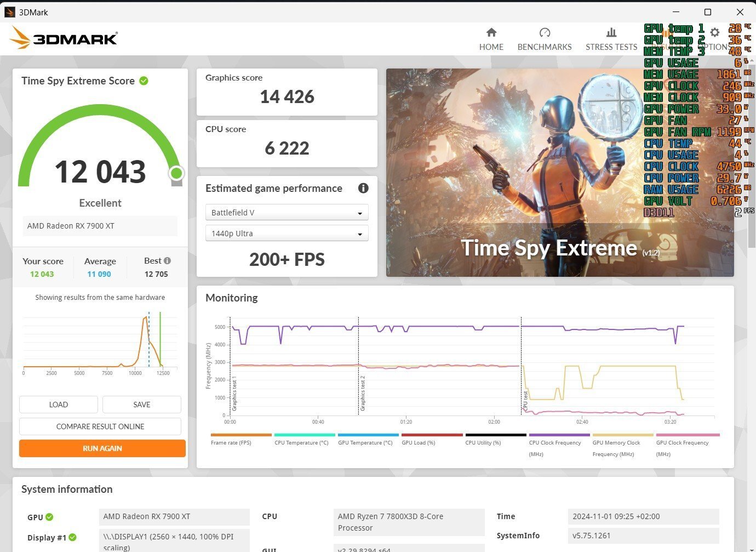Toggle GPU Temperature legend series

point(368,440)
